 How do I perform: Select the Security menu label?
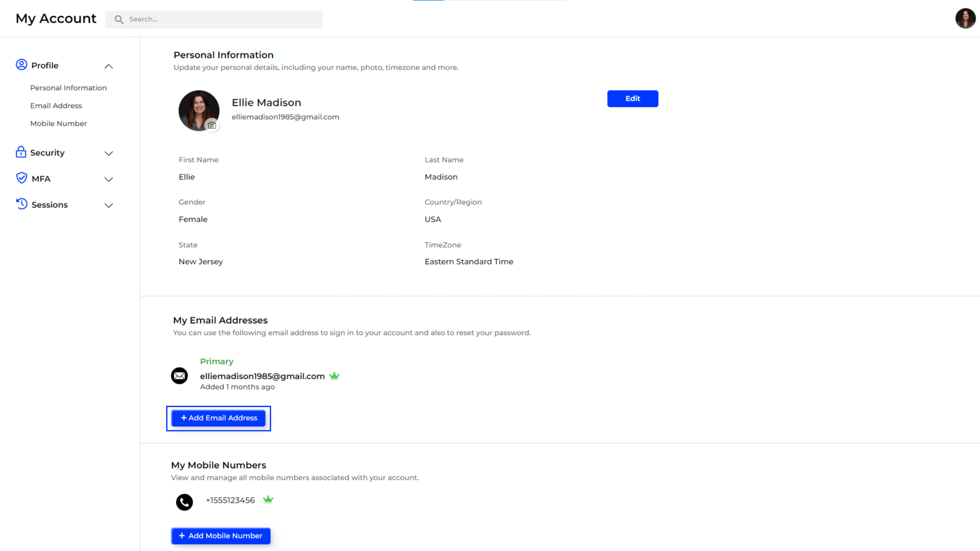47,152
